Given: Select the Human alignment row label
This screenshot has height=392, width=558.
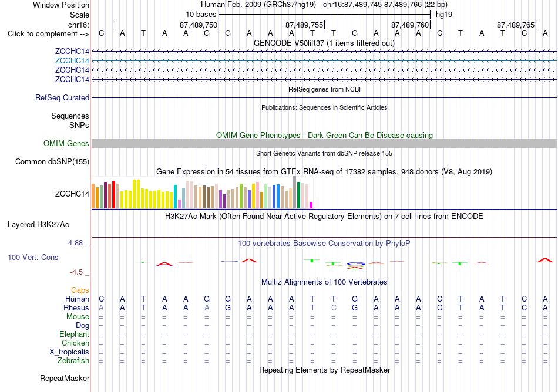Looking at the screenshot, I should (x=77, y=299).
